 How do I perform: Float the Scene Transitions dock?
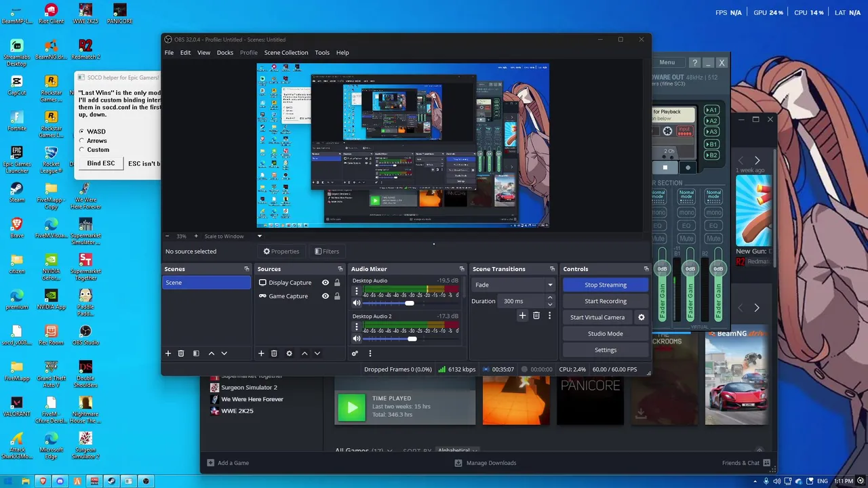tap(551, 269)
